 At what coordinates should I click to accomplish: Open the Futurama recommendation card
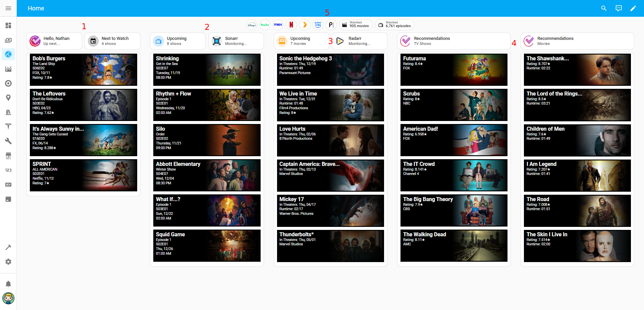(454, 70)
